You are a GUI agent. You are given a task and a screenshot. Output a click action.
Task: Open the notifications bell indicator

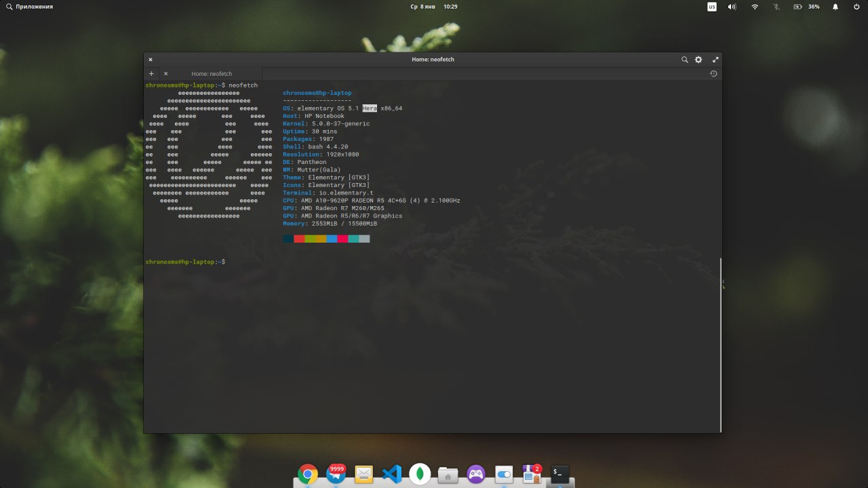coord(835,7)
